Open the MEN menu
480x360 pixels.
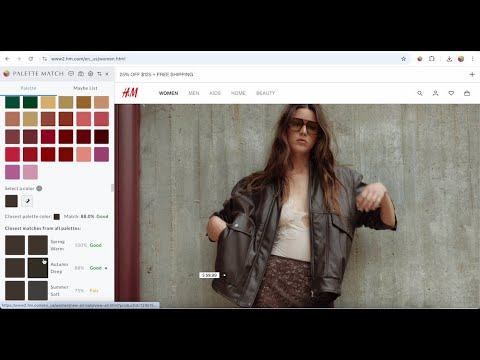(194, 93)
